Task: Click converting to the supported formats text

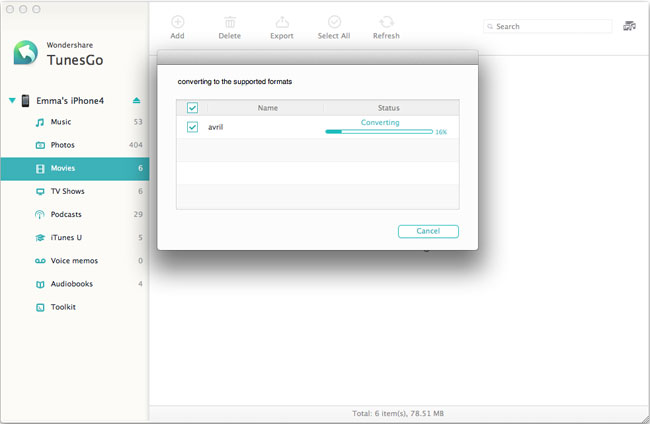Action: click(x=235, y=82)
